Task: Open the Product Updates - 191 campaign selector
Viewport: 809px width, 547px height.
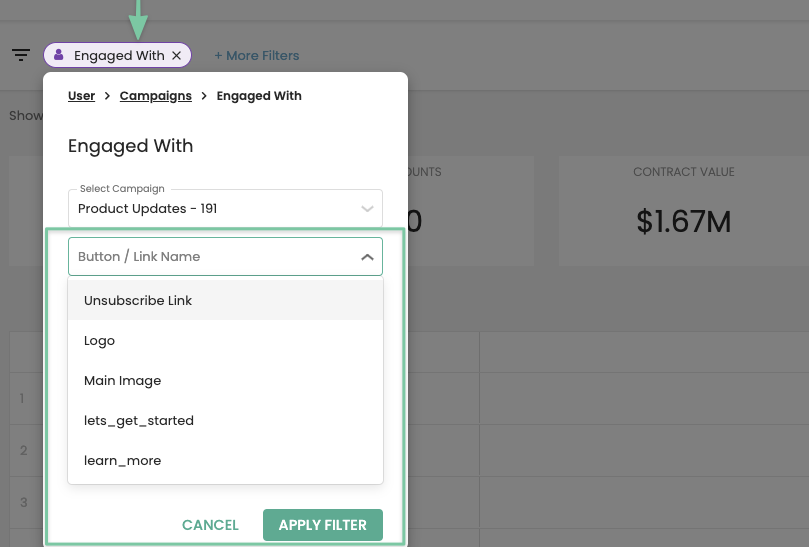Action: [x=225, y=208]
